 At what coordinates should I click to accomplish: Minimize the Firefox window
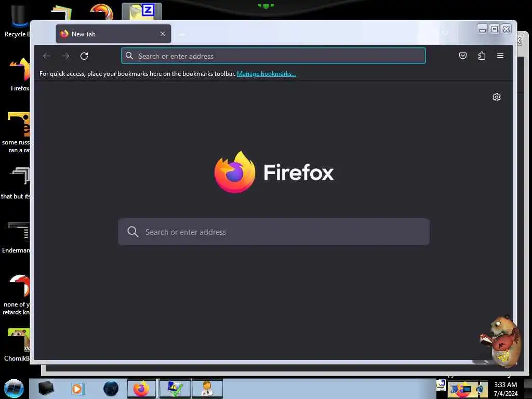[x=482, y=30]
